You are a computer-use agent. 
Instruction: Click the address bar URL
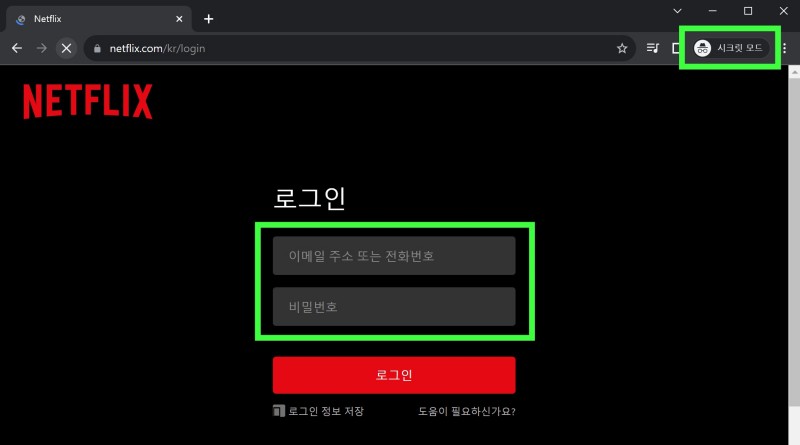coord(157,48)
